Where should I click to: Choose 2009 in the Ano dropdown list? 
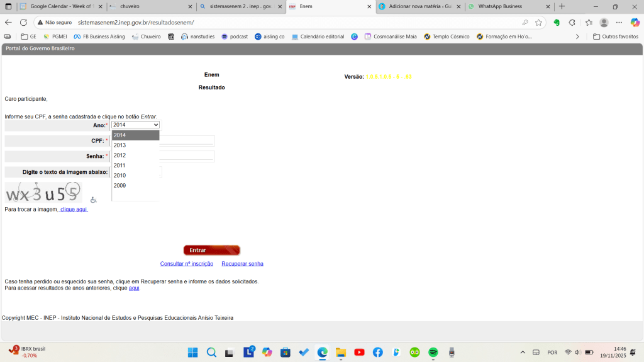(119, 186)
